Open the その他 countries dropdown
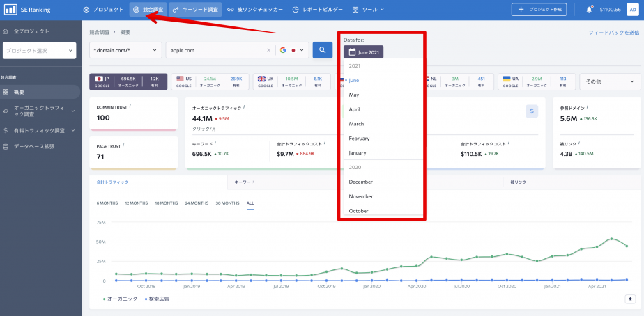This screenshot has height=316, width=644. [610, 81]
